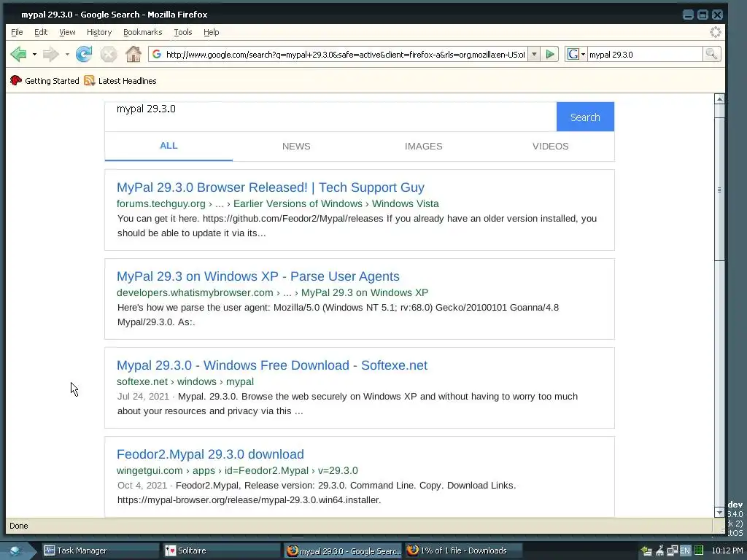
Task: Click the green Go arrow button
Action: coord(550,54)
